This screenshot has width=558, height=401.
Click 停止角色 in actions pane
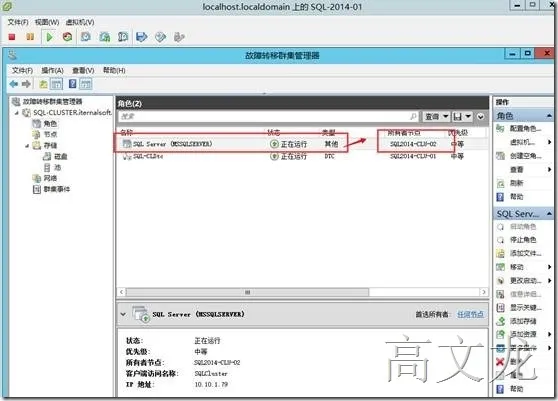(523, 239)
